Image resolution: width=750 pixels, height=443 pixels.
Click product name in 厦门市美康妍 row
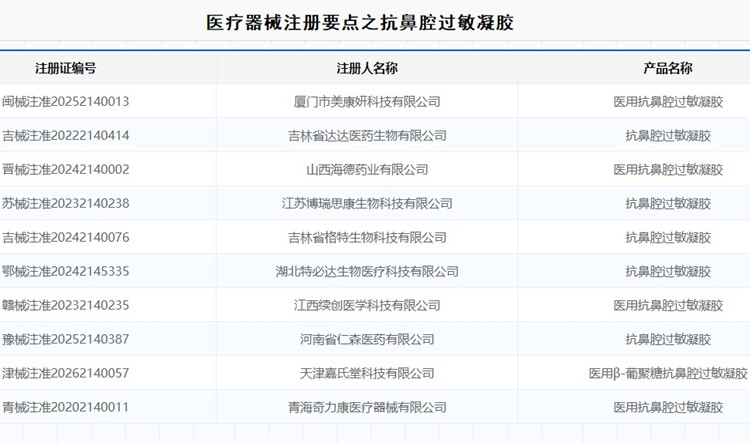[x=668, y=101]
